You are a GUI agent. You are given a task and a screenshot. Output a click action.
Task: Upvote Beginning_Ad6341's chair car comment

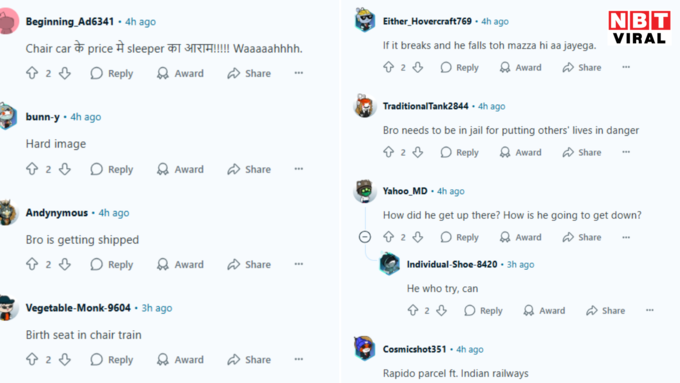coord(32,73)
